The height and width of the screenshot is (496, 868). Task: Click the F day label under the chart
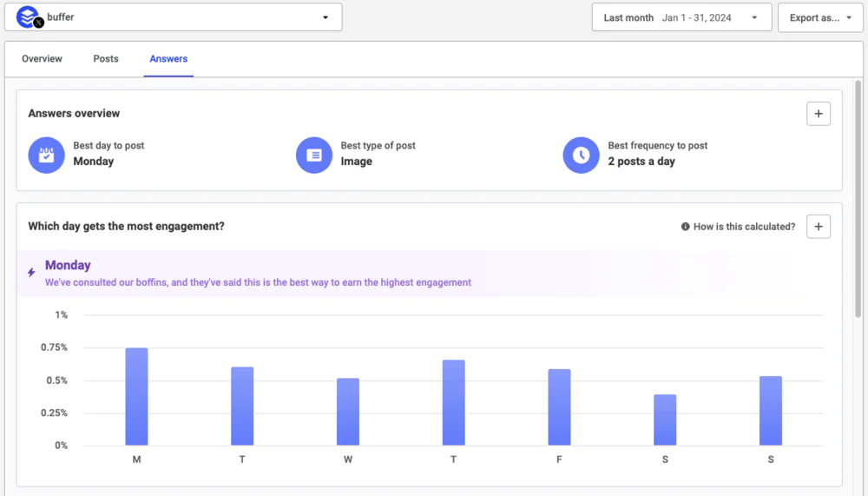[x=559, y=460]
